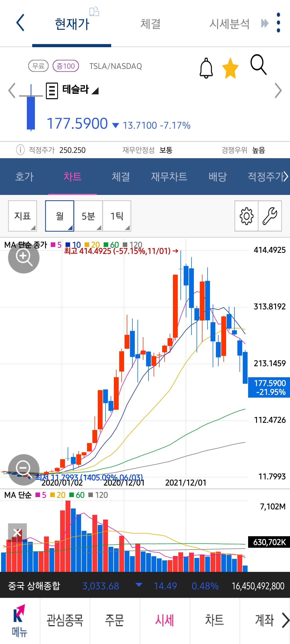This screenshot has width=290, height=644.
Task: Tap the chevron at the sub-tab bar's end
Action: (286, 176)
